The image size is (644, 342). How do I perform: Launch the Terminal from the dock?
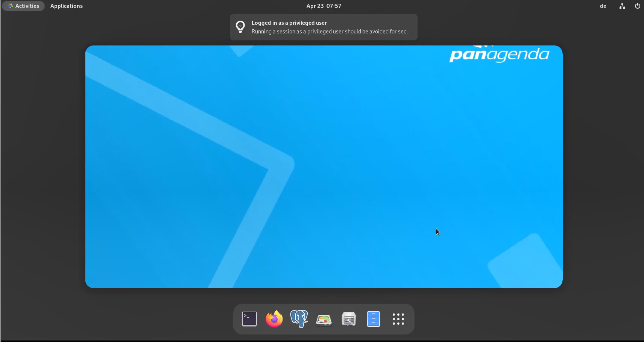coord(249,319)
